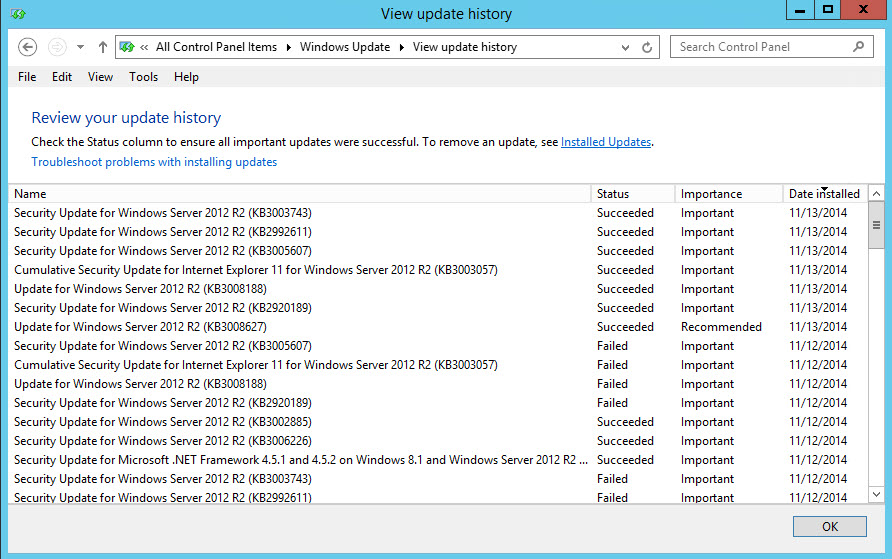Image resolution: width=892 pixels, height=559 pixels.
Task: Sort by Date installed column header
Action: tap(825, 193)
